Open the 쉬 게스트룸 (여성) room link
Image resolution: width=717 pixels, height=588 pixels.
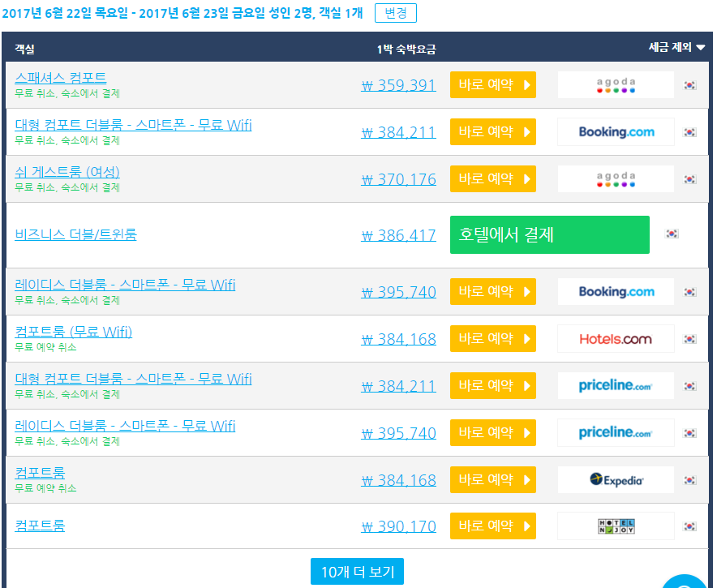pyautogui.click(x=67, y=172)
